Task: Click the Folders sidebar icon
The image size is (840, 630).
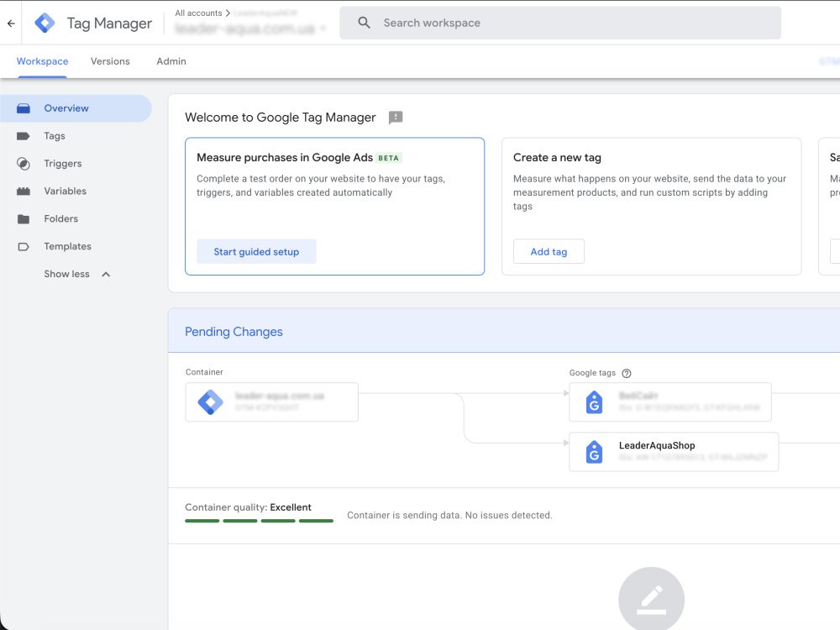Action: [x=24, y=218]
